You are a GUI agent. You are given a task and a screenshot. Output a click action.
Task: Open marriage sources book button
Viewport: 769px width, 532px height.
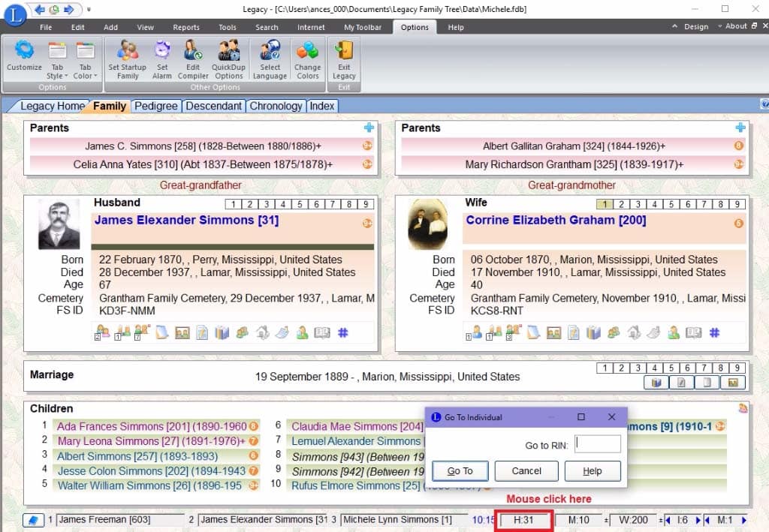point(656,383)
